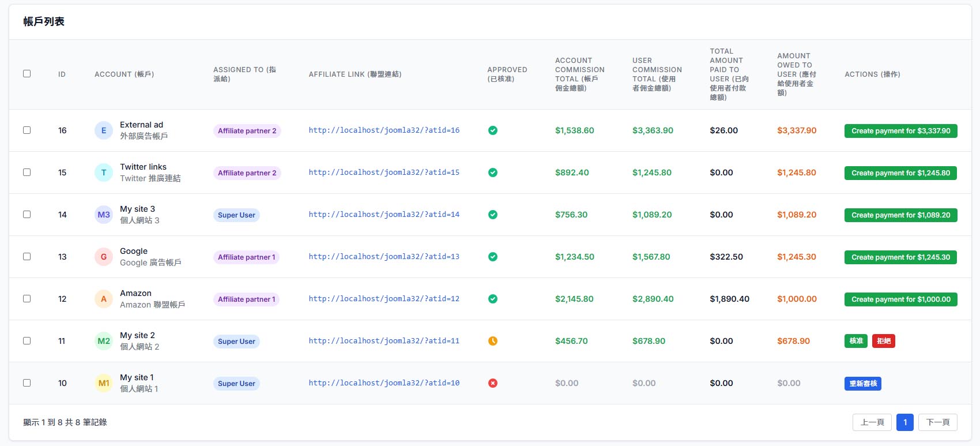Click the $1,890.40 paid amount

coord(730,299)
